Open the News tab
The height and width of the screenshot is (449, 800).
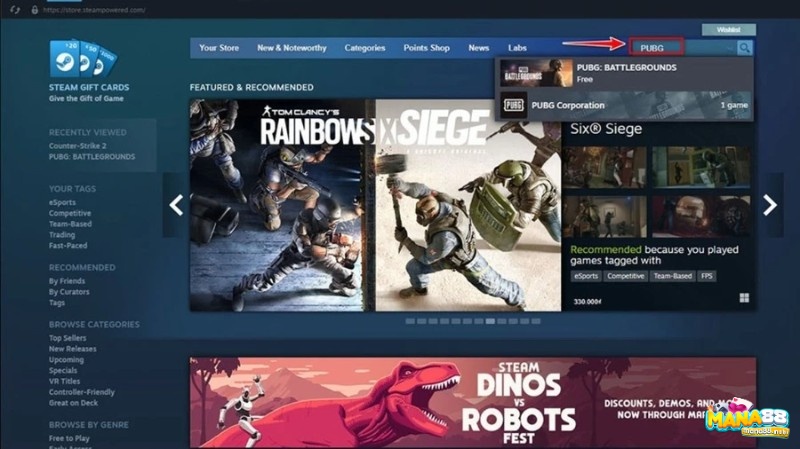point(479,48)
